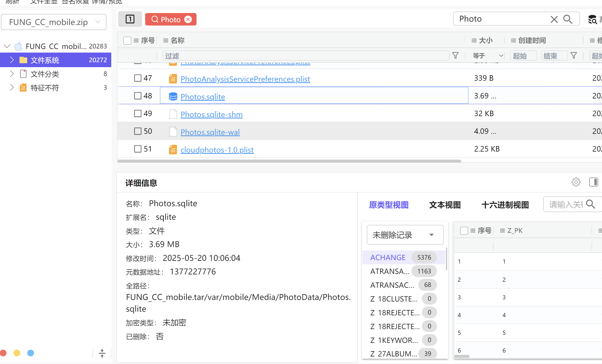The image size is (602, 364).
Task: Check the box for row 50
Action: coord(138,131)
